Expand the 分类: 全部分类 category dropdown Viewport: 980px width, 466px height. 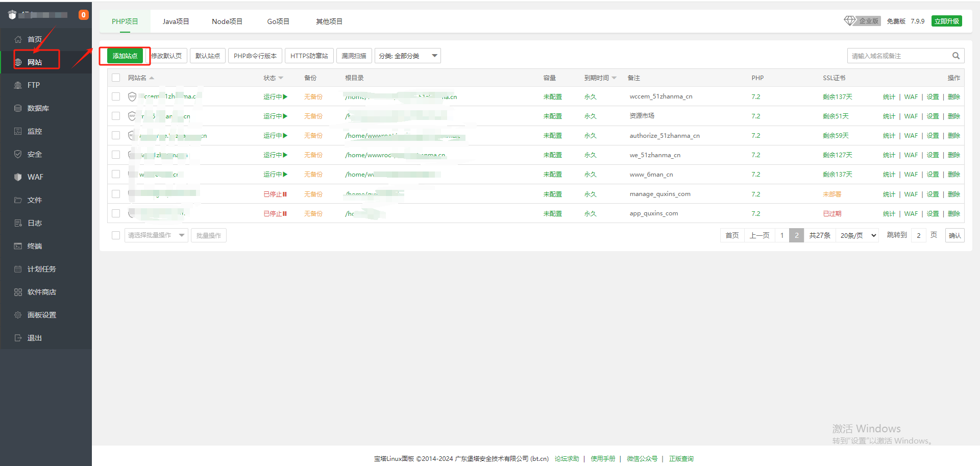point(407,56)
